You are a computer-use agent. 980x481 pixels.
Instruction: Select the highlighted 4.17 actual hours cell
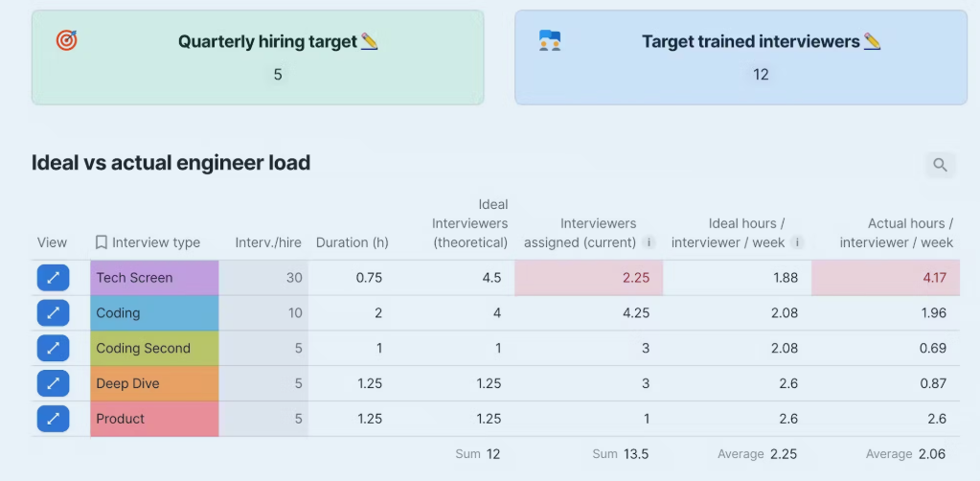click(x=895, y=278)
